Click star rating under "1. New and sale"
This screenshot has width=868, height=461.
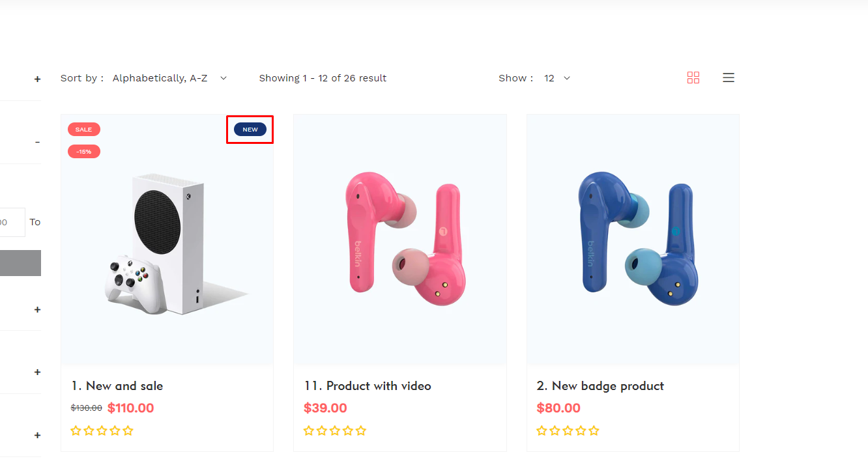(x=102, y=430)
